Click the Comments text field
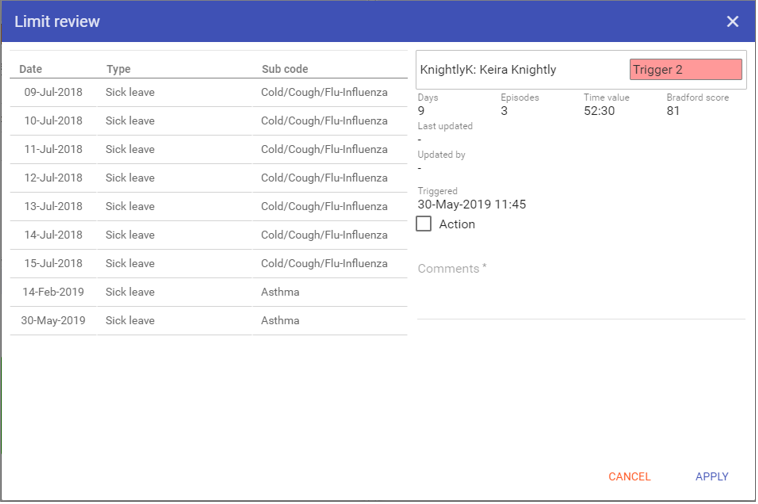Screen dimensions: 758x504 coord(580,294)
